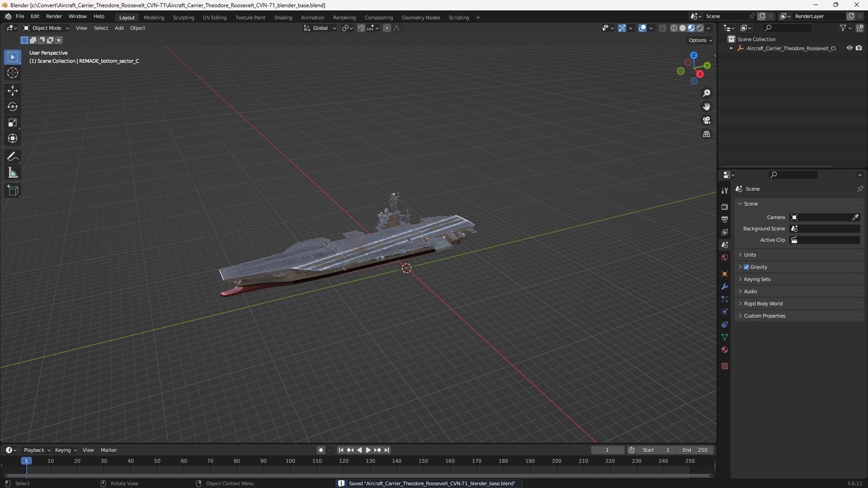The image size is (868, 488).
Task: Toggle camera view icon in viewport
Action: [707, 120]
